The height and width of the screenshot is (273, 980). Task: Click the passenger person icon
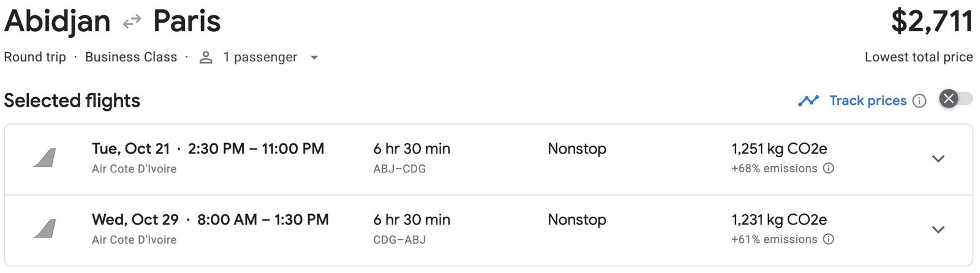pos(206,57)
